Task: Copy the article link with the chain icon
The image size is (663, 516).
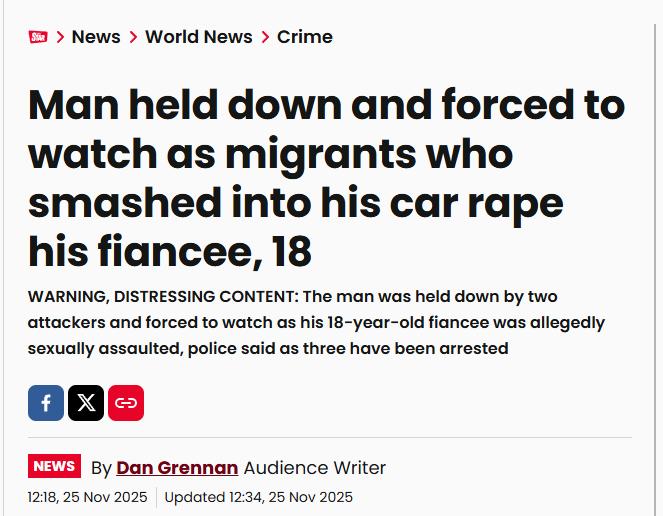Action: tap(126, 403)
